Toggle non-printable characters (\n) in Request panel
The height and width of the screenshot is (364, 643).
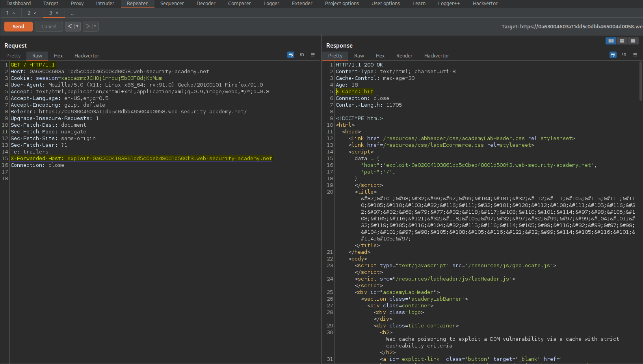tap(302, 55)
